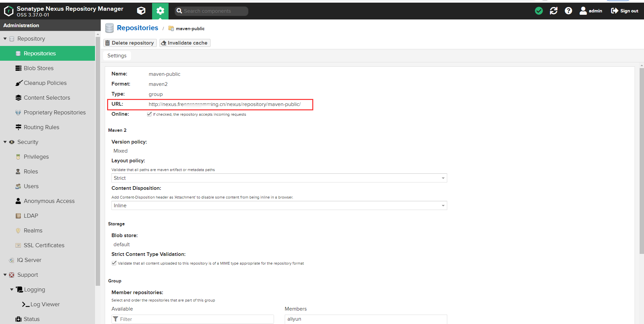Click the Cleanup Policies broom icon
The width and height of the screenshot is (644, 324).
pyautogui.click(x=18, y=83)
